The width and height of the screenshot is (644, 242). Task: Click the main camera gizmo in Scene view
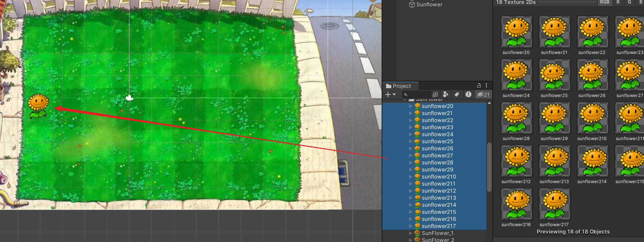pos(129,98)
